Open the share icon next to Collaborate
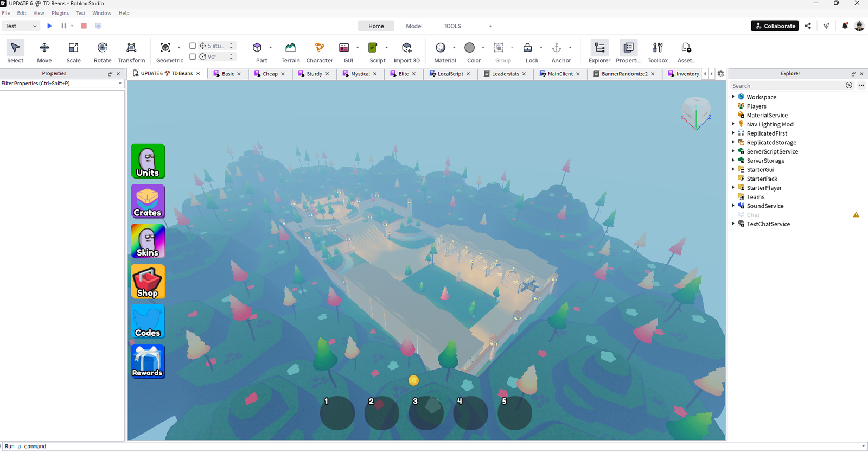 (x=808, y=26)
